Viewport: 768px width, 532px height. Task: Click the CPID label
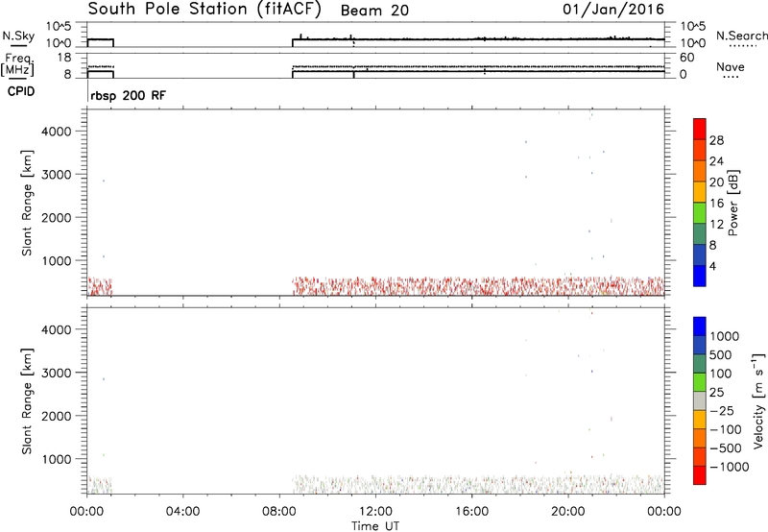(21, 91)
